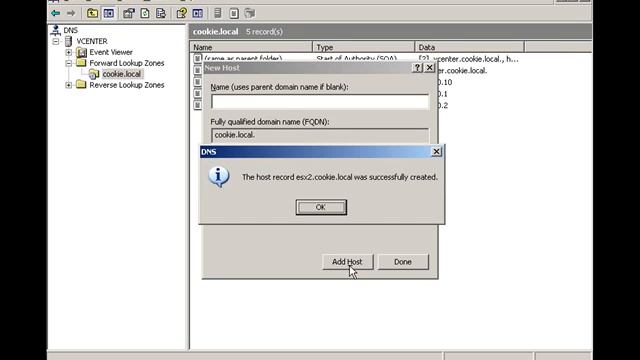This screenshot has width=640, height=360.
Task: Click the VCENTER server icon in tree
Action: point(69,41)
